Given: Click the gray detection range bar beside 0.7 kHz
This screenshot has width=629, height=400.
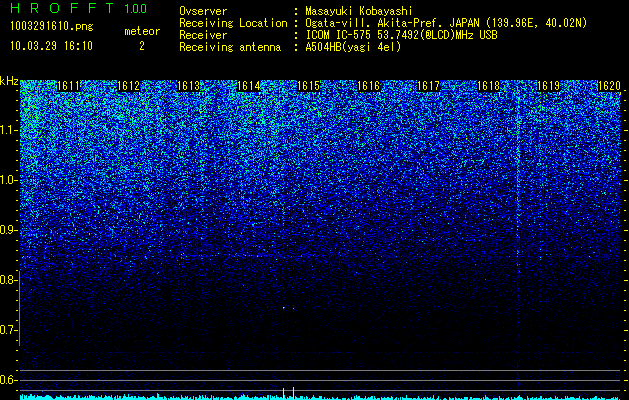Looking at the screenshot, I should click(x=19, y=308).
